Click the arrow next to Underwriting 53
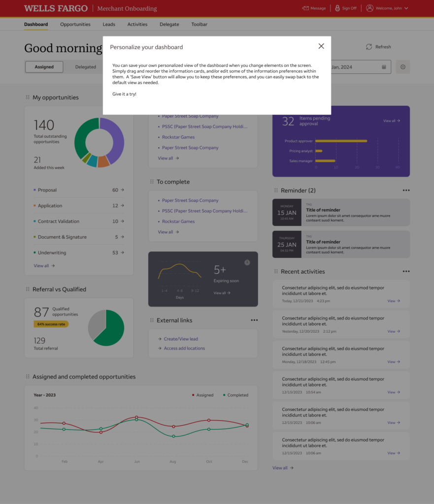This screenshot has width=434, height=504. (x=122, y=252)
